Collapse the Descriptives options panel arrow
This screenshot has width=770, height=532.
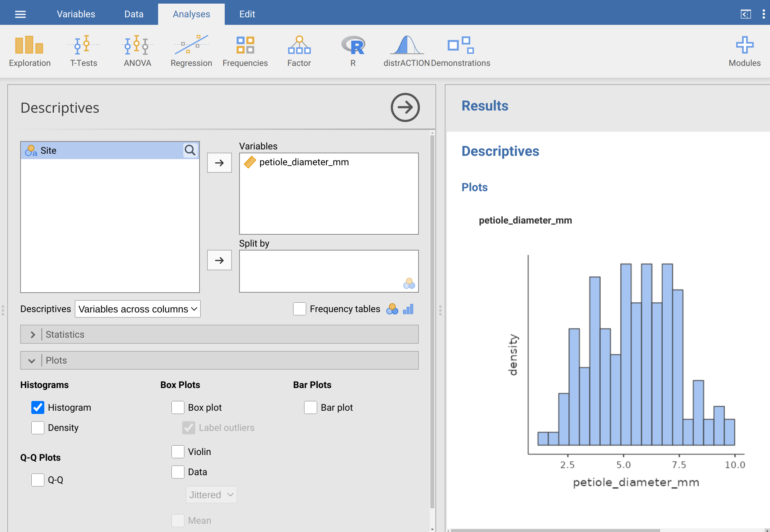405,107
